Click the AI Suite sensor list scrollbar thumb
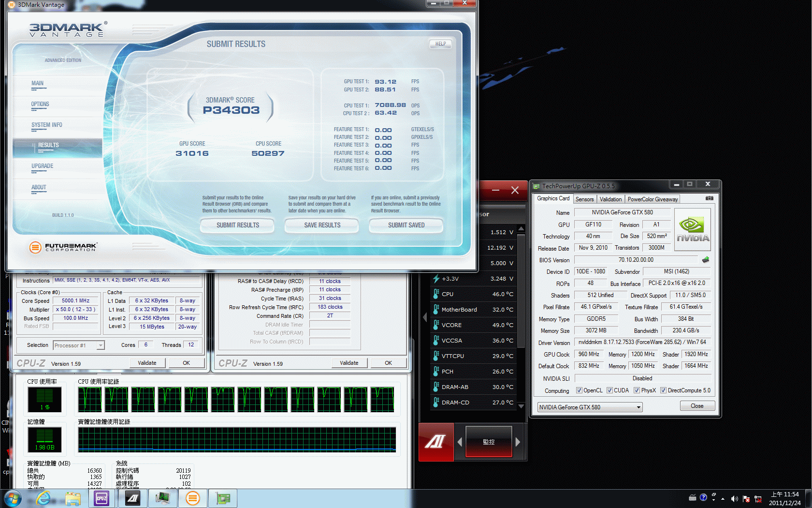Screen dimensions: 812x508 [521, 292]
